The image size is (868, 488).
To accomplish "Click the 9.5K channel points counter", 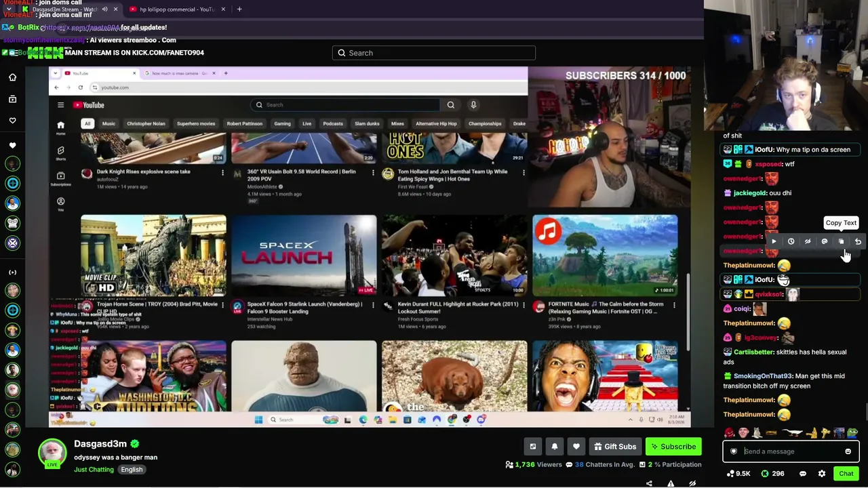I will 738,474.
